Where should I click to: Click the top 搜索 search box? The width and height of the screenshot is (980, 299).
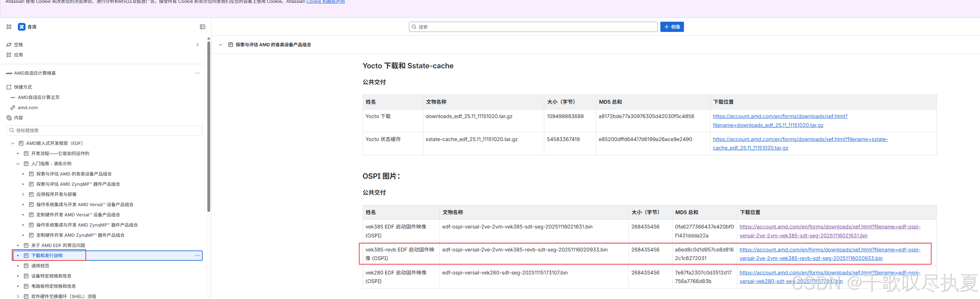coord(533,26)
